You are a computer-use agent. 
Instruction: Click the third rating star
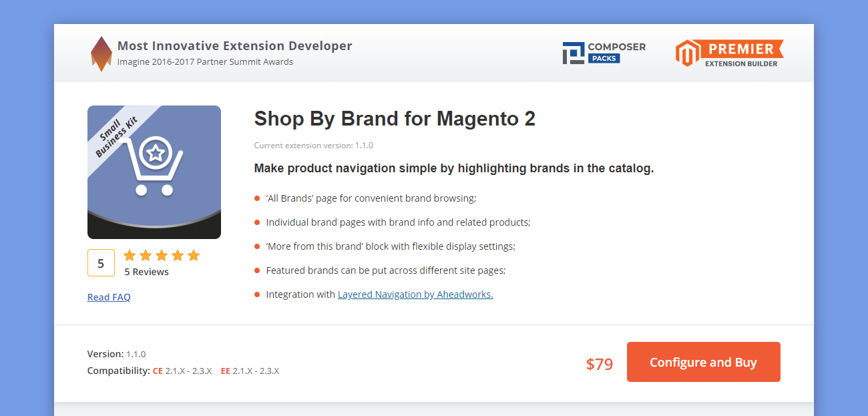pos(162,255)
